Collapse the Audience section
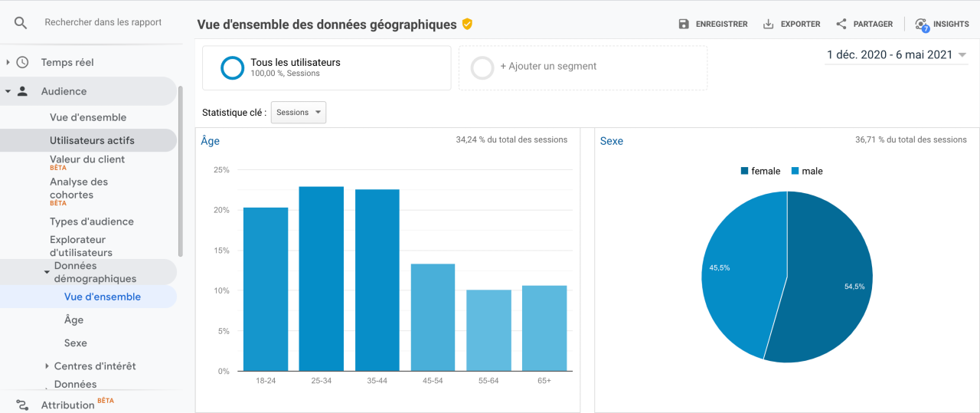This screenshot has height=413, width=980. 8,91
